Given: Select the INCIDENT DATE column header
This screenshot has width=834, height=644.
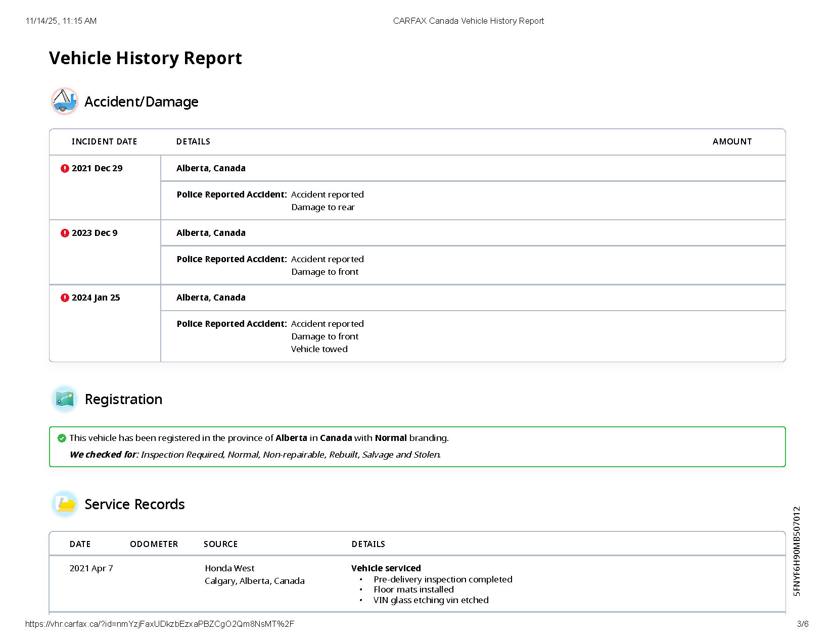Looking at the screenshot, I should click(104, 142).
